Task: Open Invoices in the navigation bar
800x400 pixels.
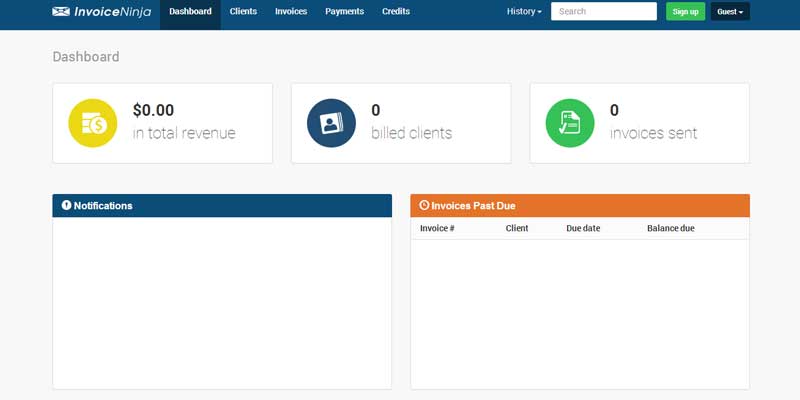Action: 291,12
